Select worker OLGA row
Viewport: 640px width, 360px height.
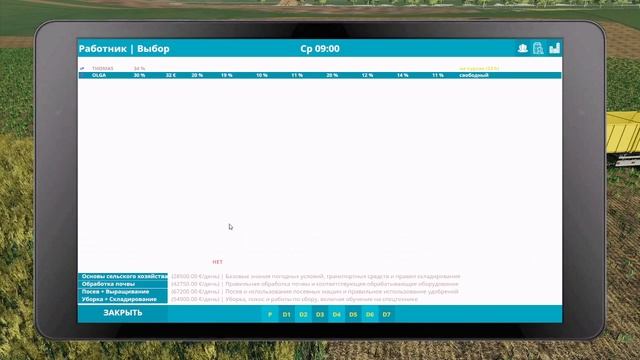click(x=320, y=75)
